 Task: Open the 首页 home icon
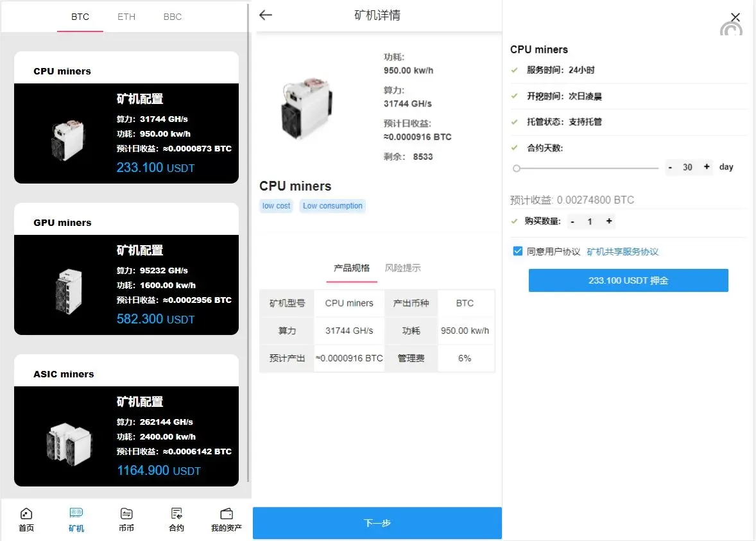click(x=26, y=514)
